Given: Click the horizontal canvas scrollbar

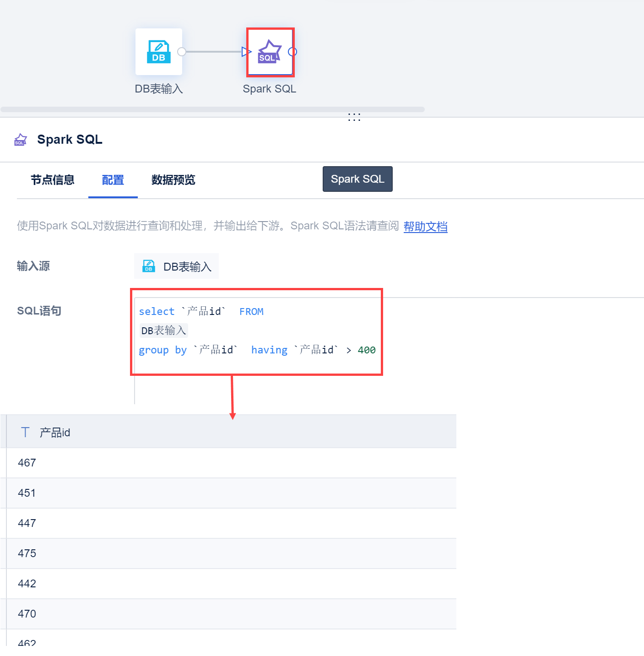Looking at the screenshot, I should (213, 109).
